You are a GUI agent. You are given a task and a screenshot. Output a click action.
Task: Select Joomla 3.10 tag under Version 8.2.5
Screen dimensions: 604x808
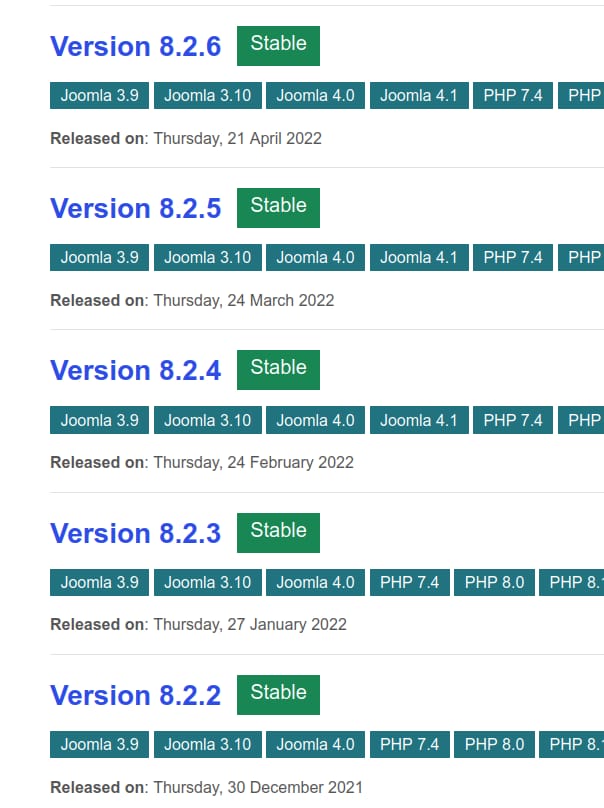(208, 257)
